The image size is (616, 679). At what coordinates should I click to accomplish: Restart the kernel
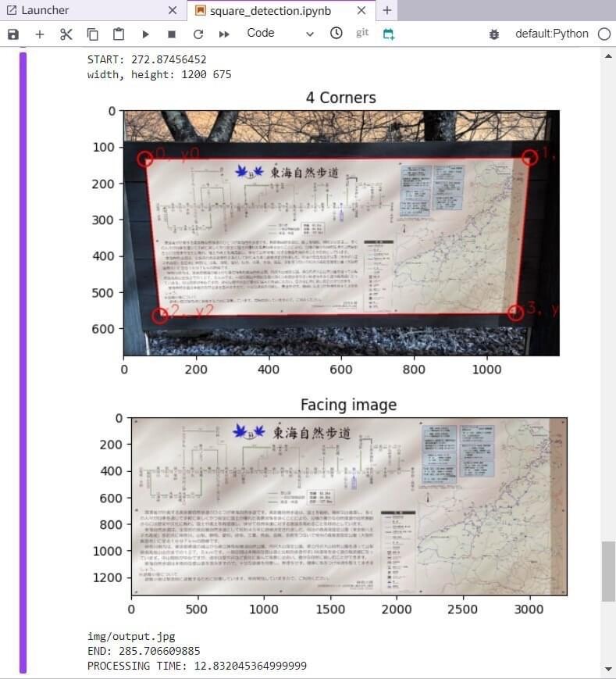(198, 34)
